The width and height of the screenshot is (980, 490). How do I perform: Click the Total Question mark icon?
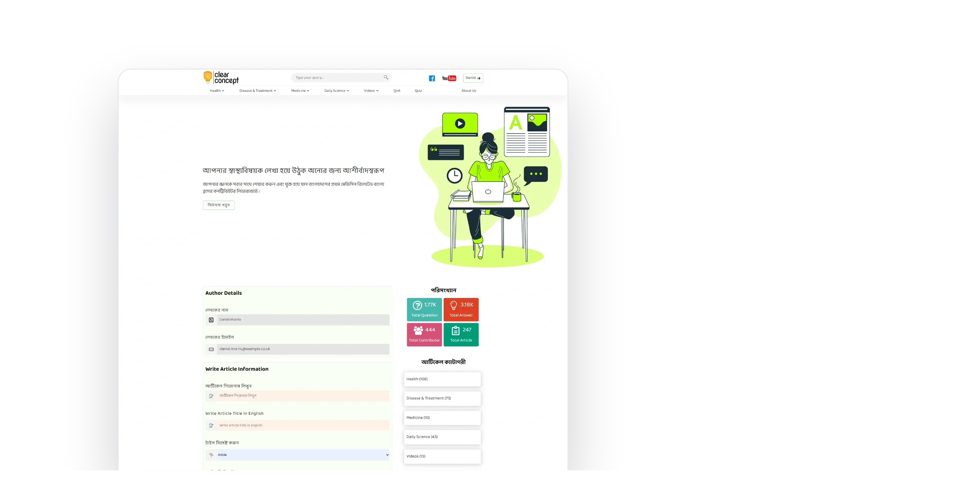tap(417, 305)
